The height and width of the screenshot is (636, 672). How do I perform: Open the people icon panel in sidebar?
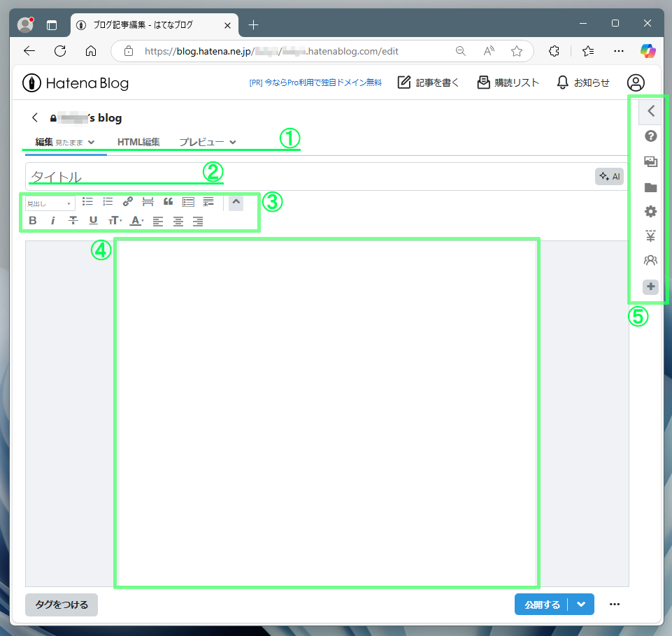click(x=650, y=260)
